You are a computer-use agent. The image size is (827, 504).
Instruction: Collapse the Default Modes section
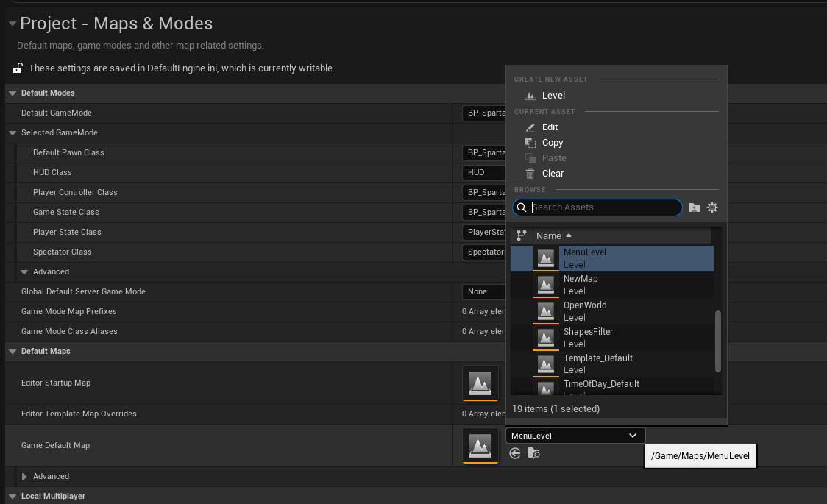13,93
